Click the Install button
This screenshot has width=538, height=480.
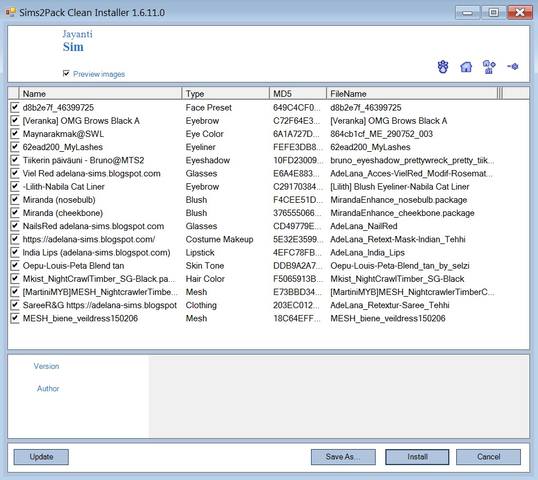(x=417, y=457)
